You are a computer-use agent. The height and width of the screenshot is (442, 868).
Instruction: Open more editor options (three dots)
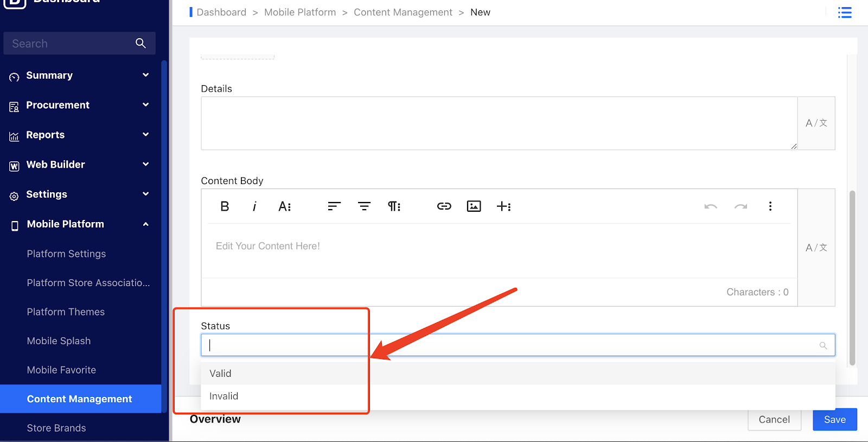770,206
